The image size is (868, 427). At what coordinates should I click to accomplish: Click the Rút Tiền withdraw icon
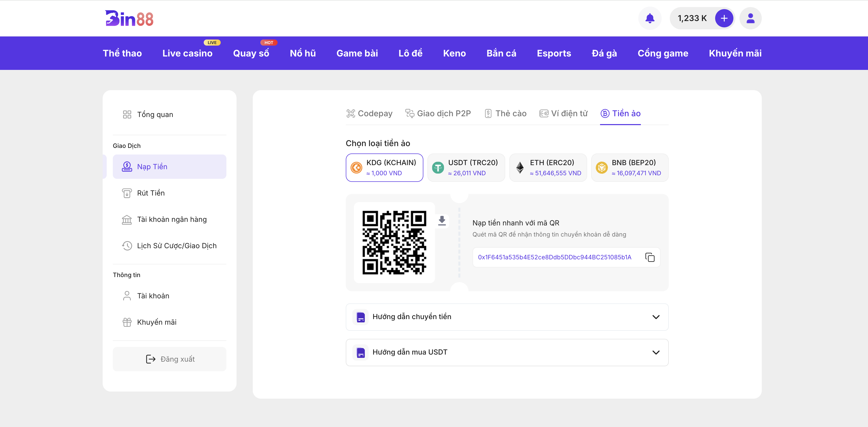[x=127, y=193]
